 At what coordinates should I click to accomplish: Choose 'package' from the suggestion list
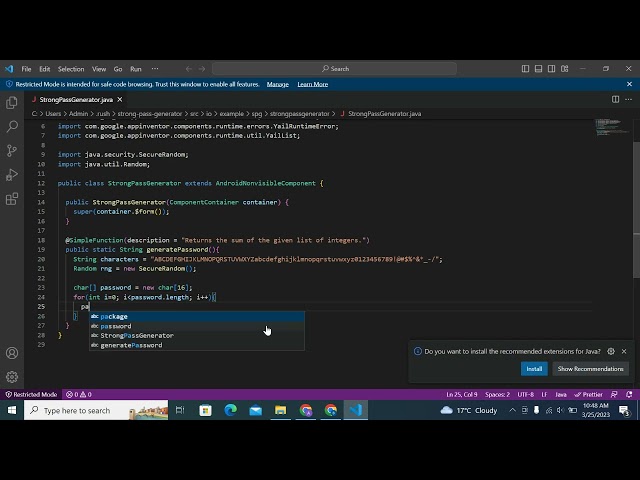(x=197, y=316)
